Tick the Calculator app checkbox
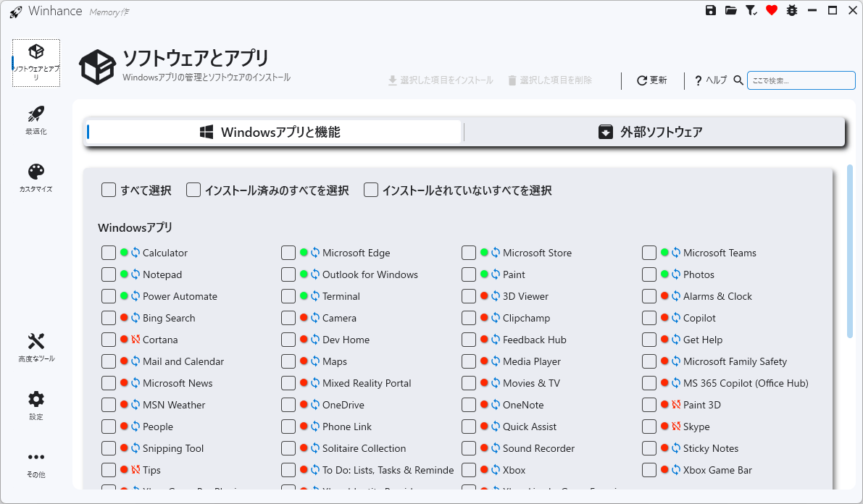 tap(109, 253)
